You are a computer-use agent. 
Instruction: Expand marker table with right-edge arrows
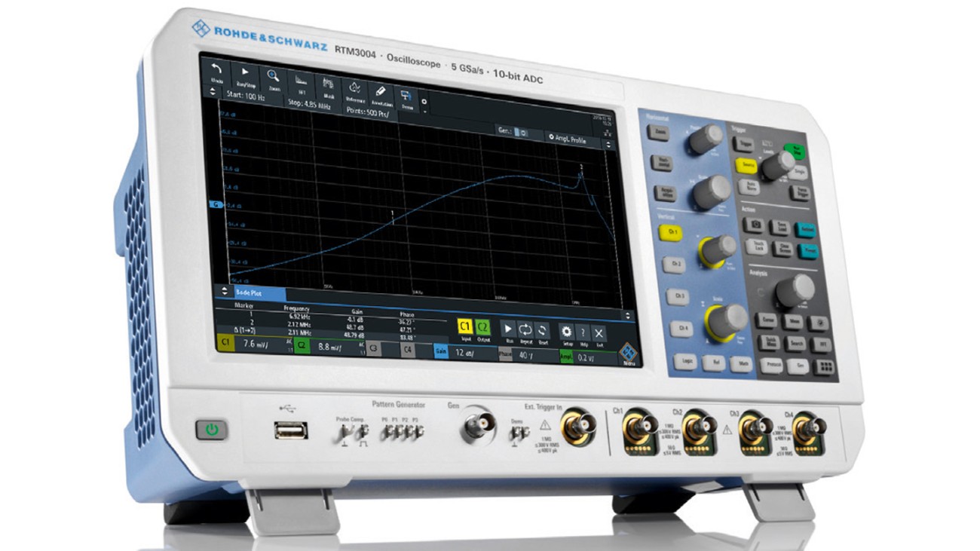628,315
